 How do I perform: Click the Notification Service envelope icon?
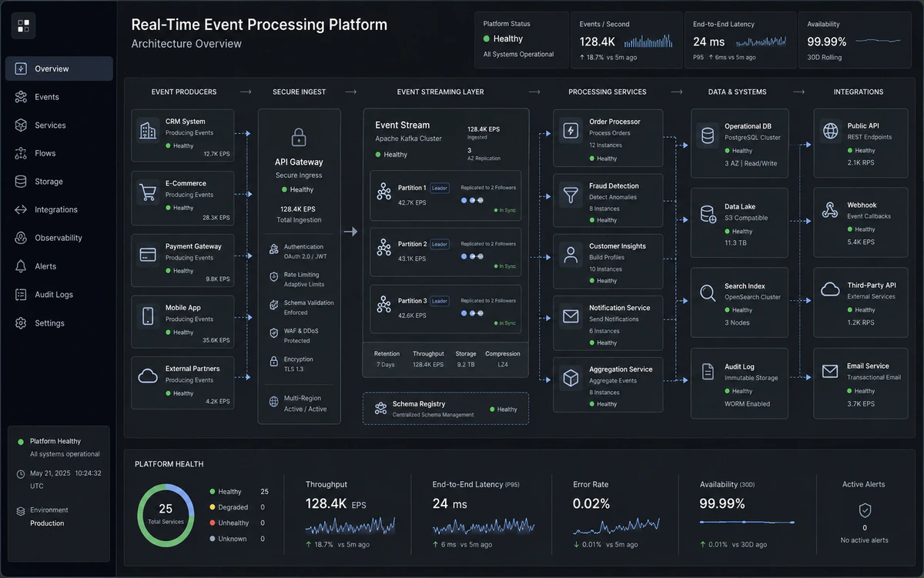click(571, 316)
